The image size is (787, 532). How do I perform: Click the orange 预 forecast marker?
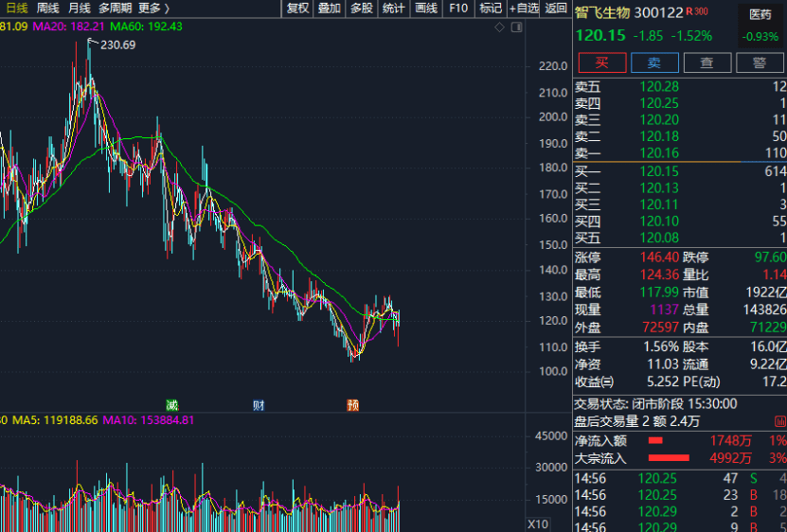tap(353, 405)
